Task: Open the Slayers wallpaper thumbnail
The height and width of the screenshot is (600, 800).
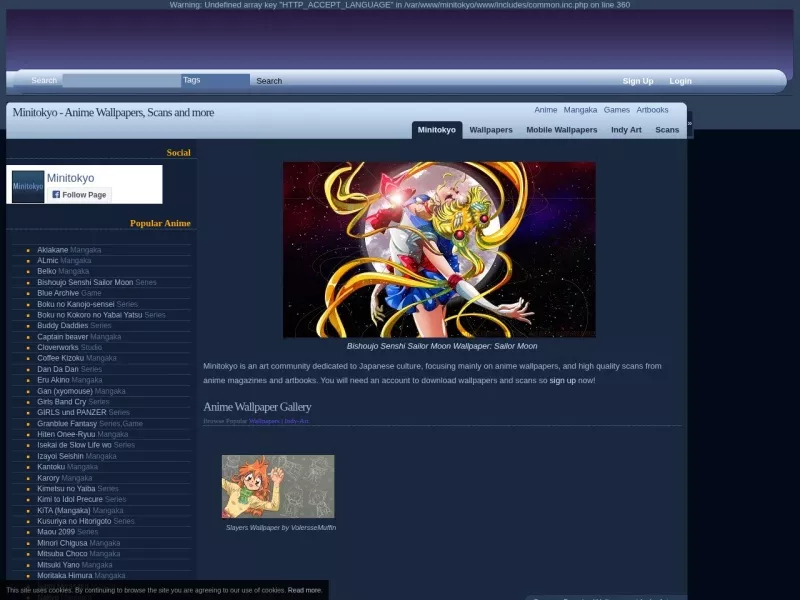Action: coord(278,486)
